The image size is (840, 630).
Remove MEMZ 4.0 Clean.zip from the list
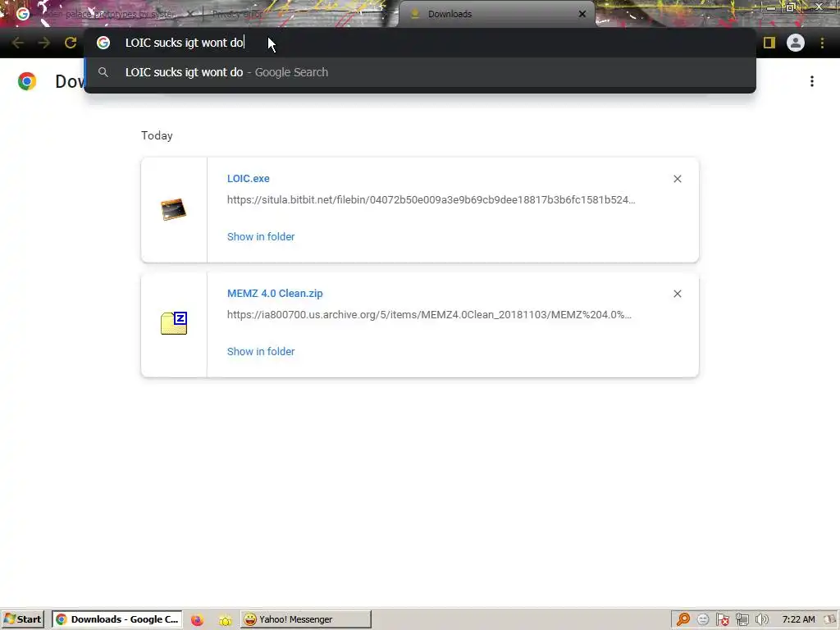point(677,294)
